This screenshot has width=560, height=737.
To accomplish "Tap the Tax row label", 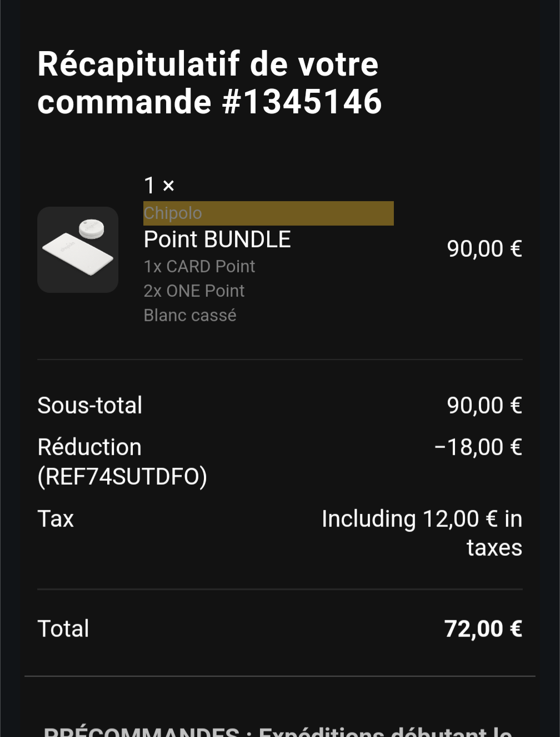I will point(56,519).
